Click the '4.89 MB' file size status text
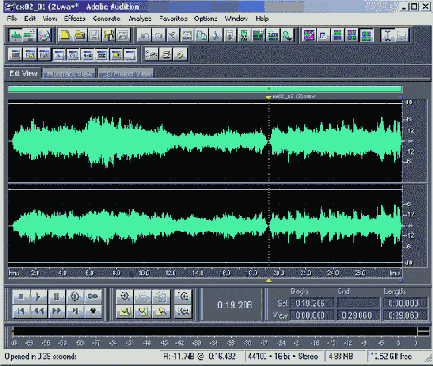This screenshot has height=366, width=433. [x=341, y=357]
